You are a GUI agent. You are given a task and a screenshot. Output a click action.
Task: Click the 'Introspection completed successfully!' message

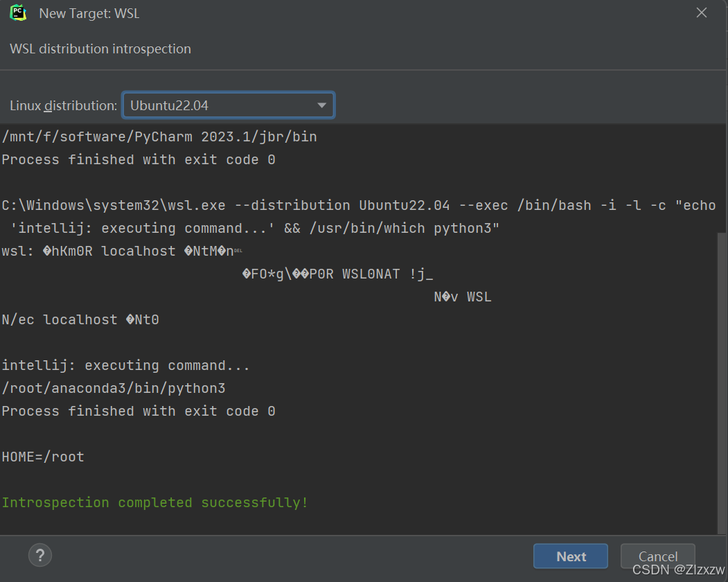tap(154, 502)
